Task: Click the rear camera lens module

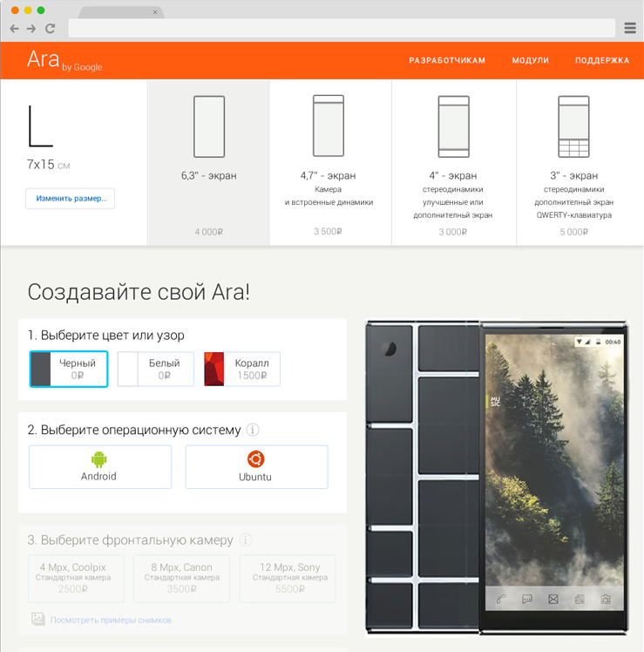Action: tap(390, 349)
